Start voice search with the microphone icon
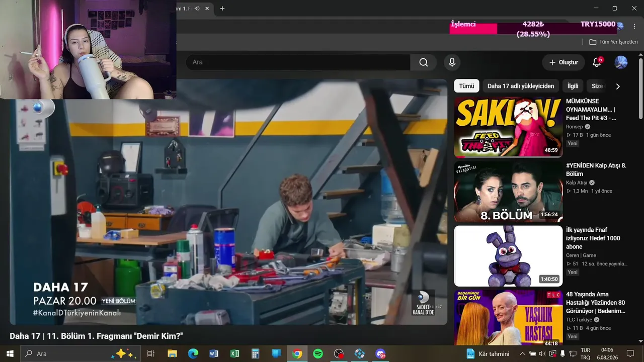 coord(452,62)
